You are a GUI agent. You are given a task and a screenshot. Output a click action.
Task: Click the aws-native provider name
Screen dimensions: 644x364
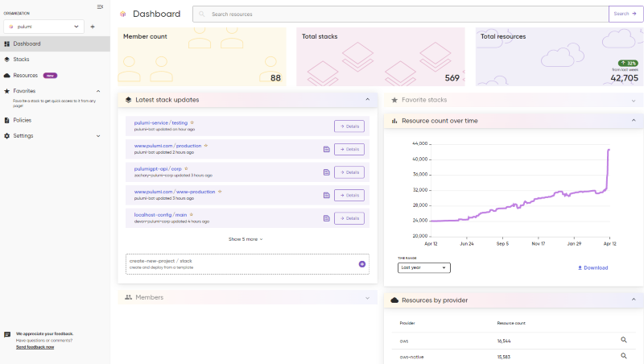pos(411,357)
